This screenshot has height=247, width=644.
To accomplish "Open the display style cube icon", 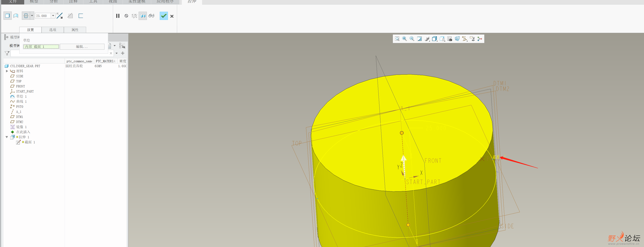I will [x=434, y=39].
